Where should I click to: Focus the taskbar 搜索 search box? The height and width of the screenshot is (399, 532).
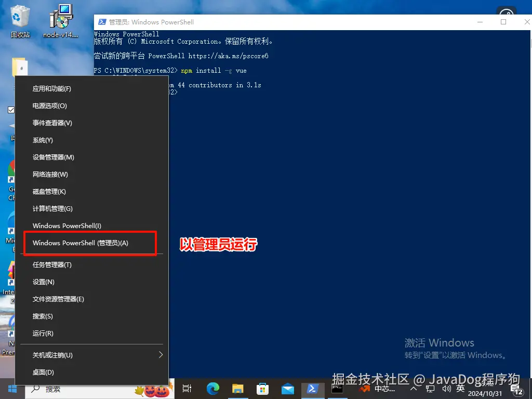(100, 389)
